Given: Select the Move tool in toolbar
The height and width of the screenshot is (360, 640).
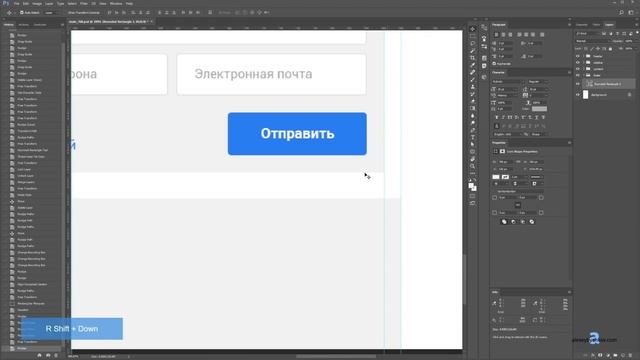Looking at the screenshot, I should (472, 29).
